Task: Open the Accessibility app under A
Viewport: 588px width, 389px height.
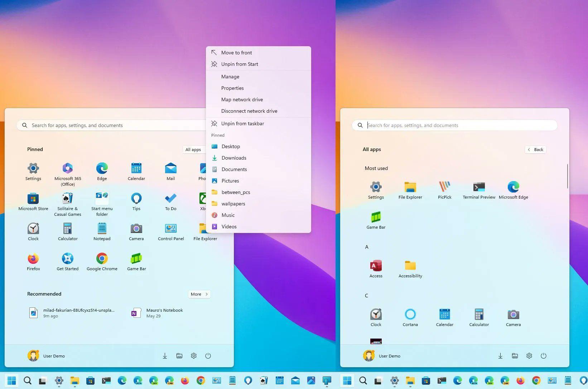Action: click(x=410, y=268)
